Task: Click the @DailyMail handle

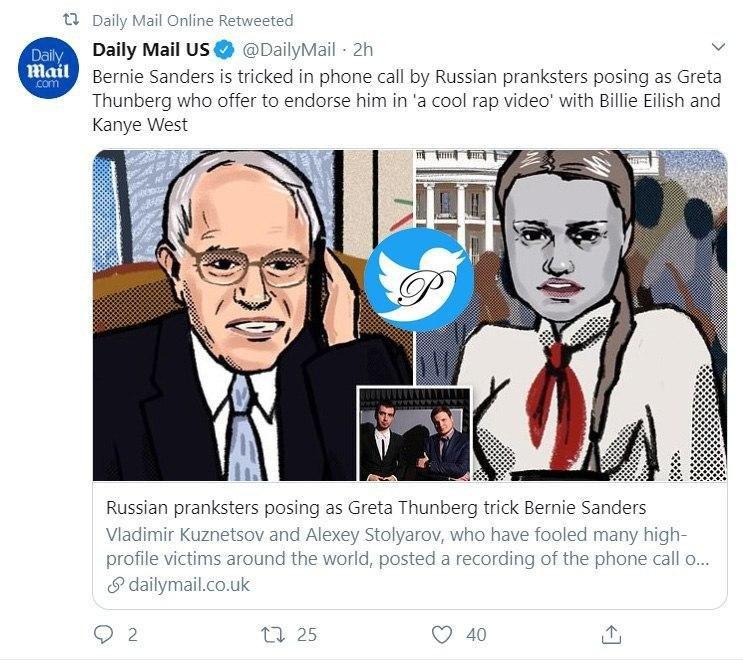Action: click(290, 48)
